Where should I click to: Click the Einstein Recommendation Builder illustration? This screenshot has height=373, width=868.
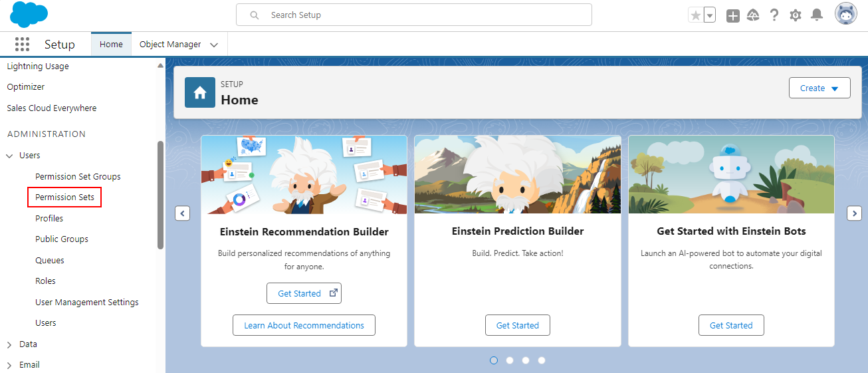(x=304, y=174)
